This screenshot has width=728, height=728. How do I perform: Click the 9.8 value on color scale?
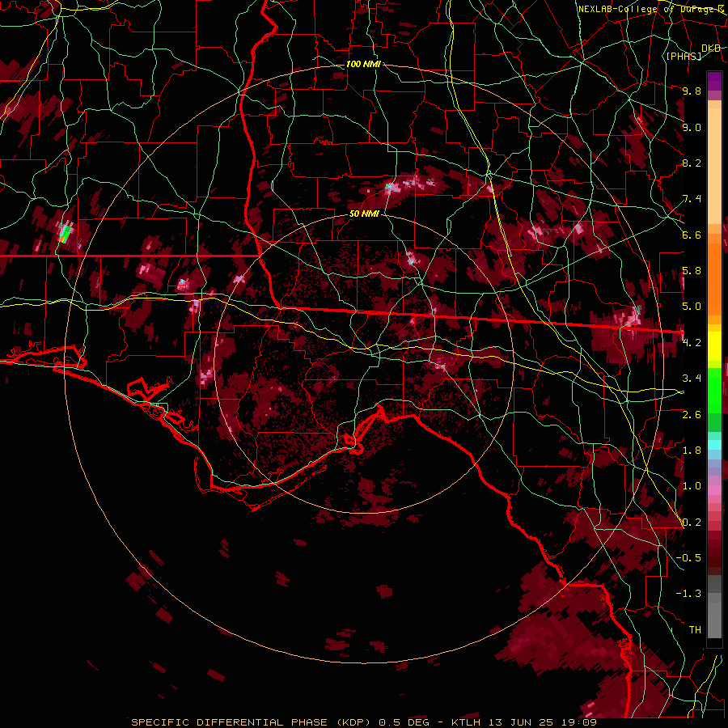coord(692,91)
